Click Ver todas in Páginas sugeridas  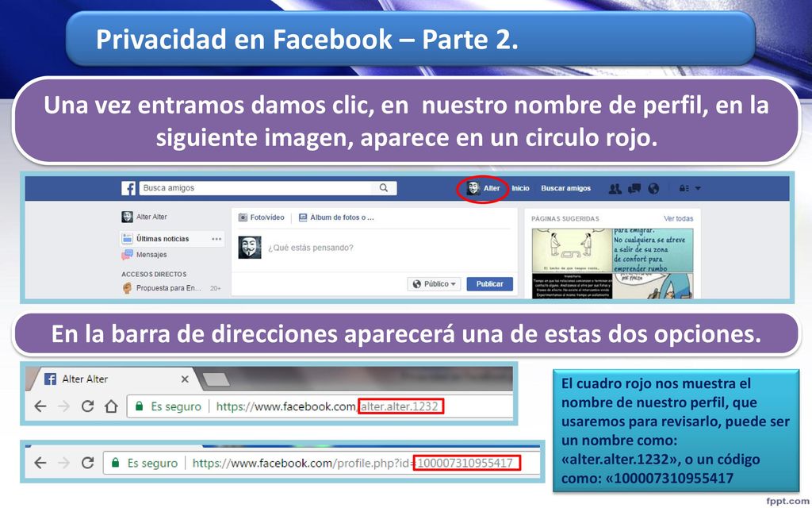679,219
